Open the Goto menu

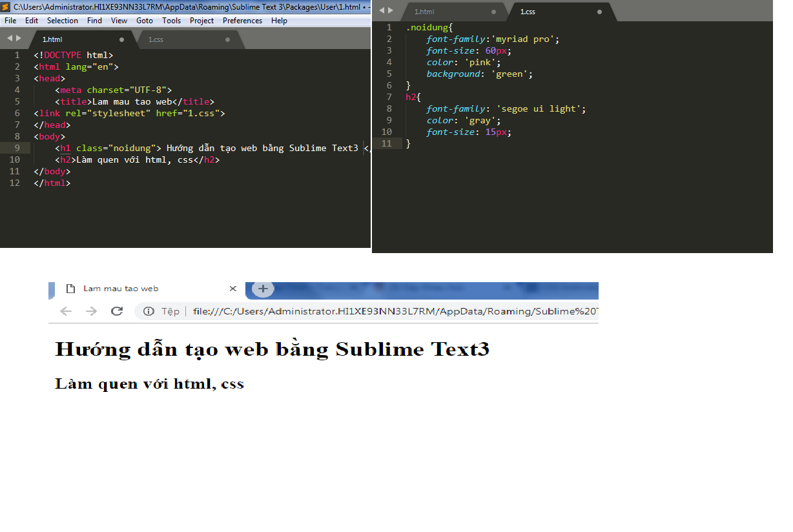[x=145, y=21]
